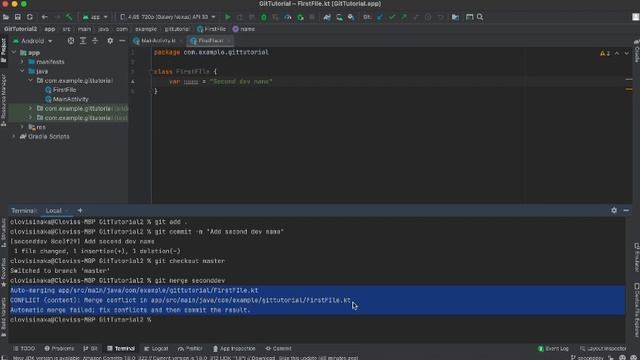Expand the manifests folder

click(x=22, y=62)
